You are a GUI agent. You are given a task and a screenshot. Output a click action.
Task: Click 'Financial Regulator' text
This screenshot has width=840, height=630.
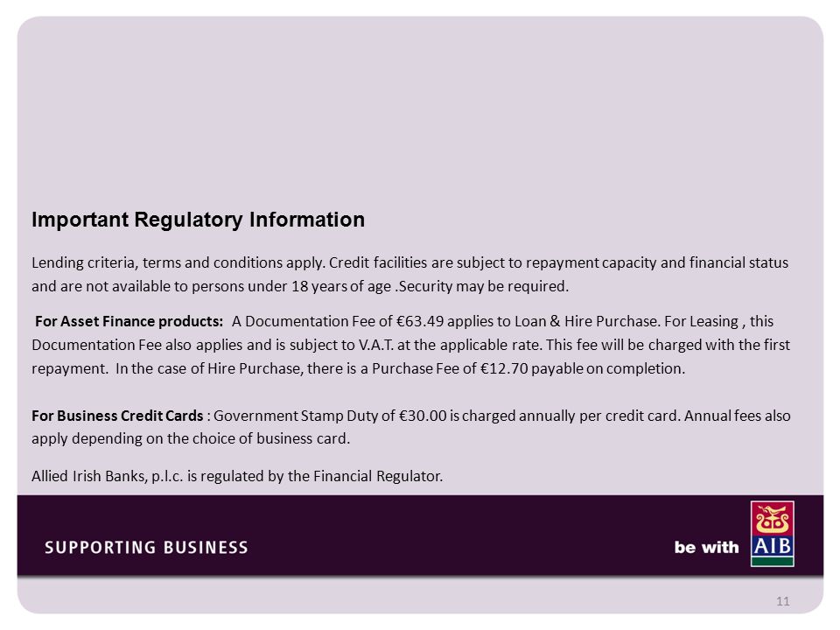378,476
